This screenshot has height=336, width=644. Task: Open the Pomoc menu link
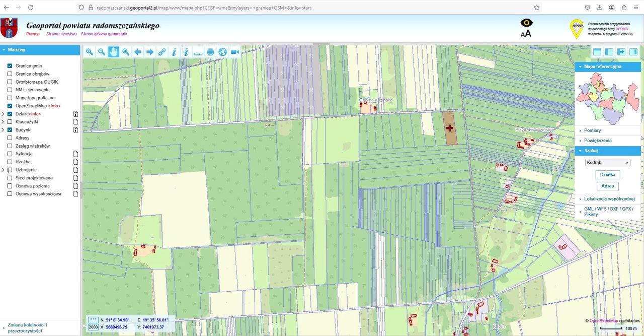[x=33, y=34]
